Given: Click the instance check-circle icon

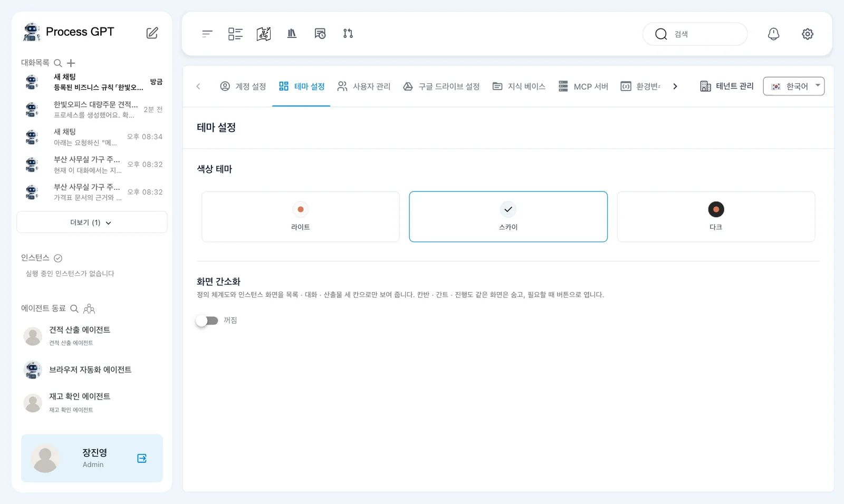Looking at the screenshot, I should point(58,258).
